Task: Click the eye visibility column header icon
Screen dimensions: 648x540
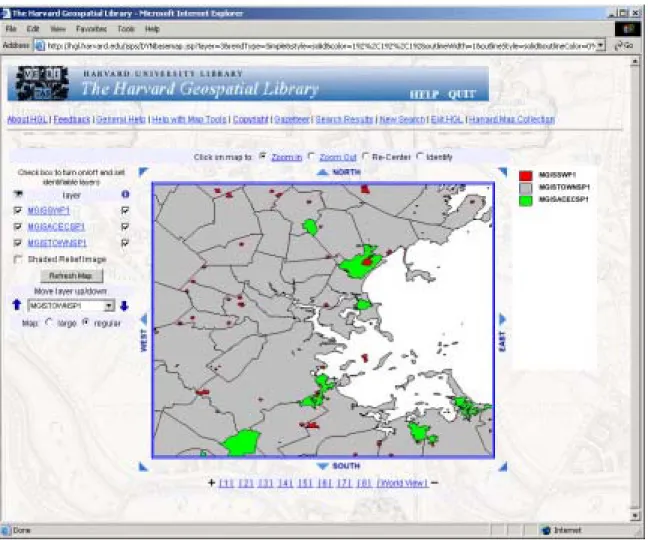Action: pyautogui.click(x=18, y=194)
